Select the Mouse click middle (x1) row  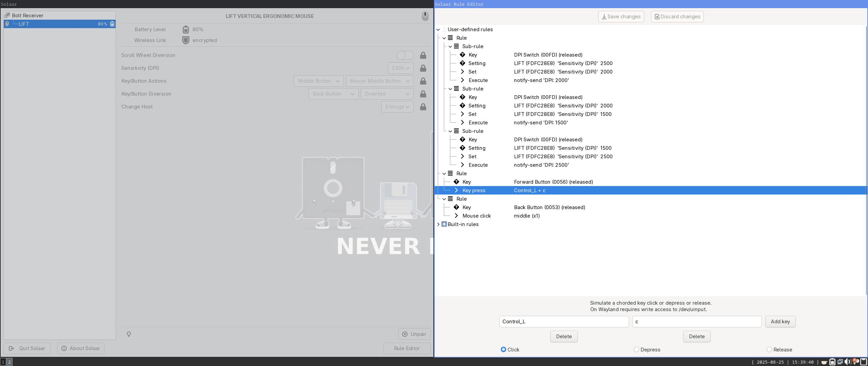coord(650,216)
